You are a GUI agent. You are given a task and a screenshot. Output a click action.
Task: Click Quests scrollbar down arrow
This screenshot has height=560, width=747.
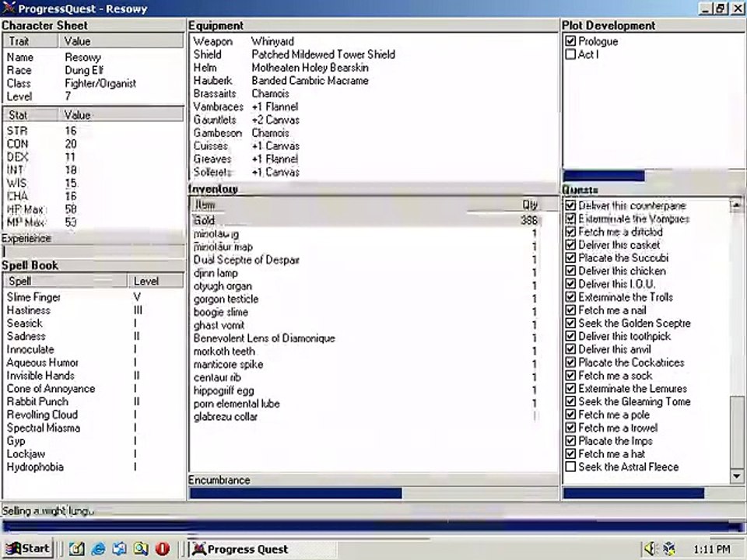(737, 476)
